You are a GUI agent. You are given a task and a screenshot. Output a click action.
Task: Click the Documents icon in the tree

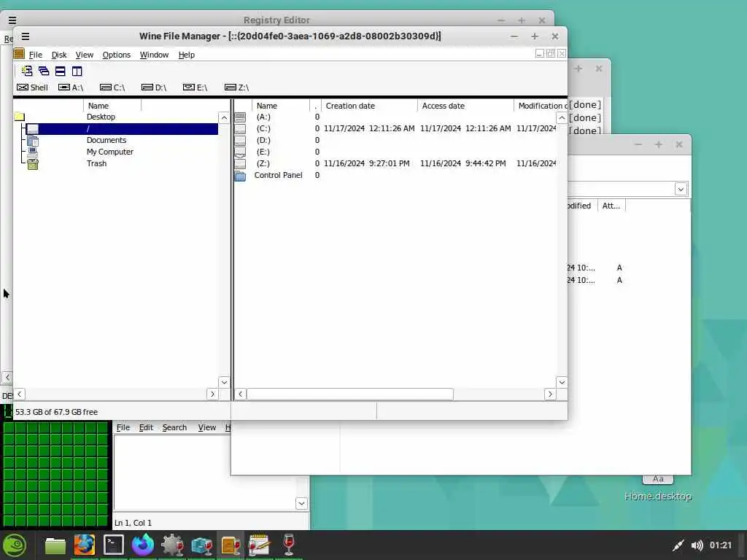click(x=32, y=141)
